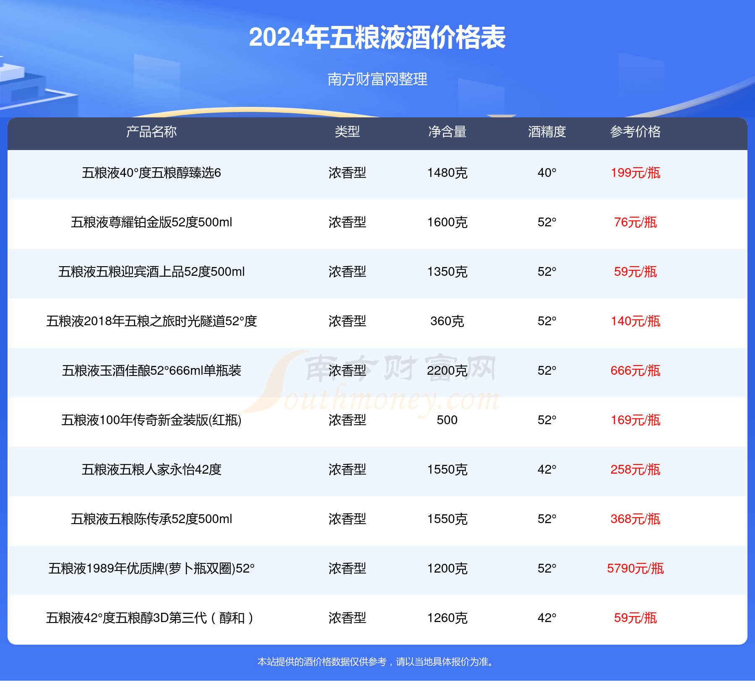This screenshot has width=755, height=700.
Task: Click the net content 1480克
Action: coord(447,173)
